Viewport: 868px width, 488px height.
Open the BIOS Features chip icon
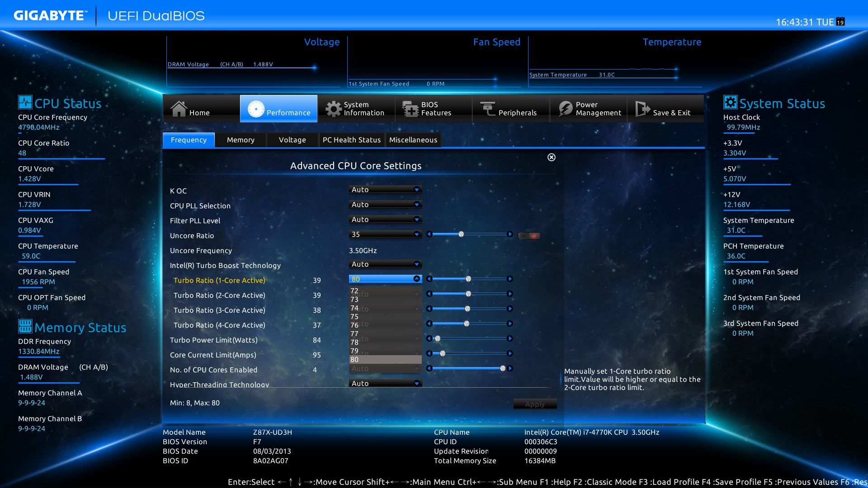pos(410,109)
